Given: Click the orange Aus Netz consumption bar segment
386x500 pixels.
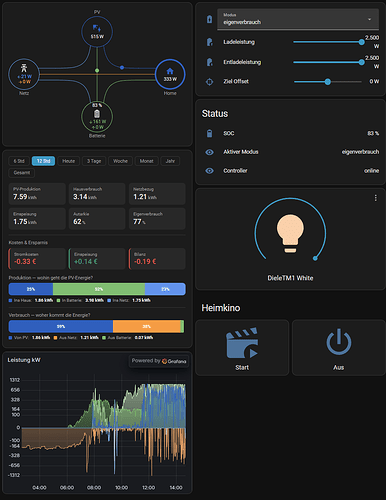Looking at the screenshot, I should point(147,326).
